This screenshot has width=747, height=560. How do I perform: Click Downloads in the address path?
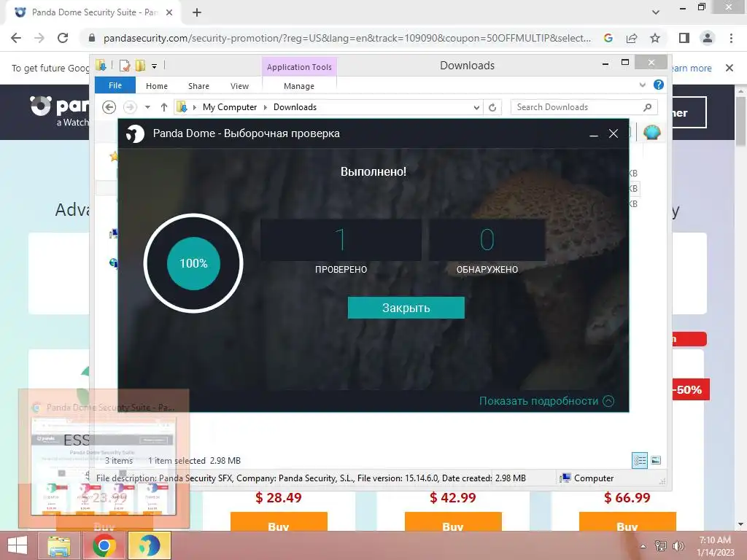295,107
